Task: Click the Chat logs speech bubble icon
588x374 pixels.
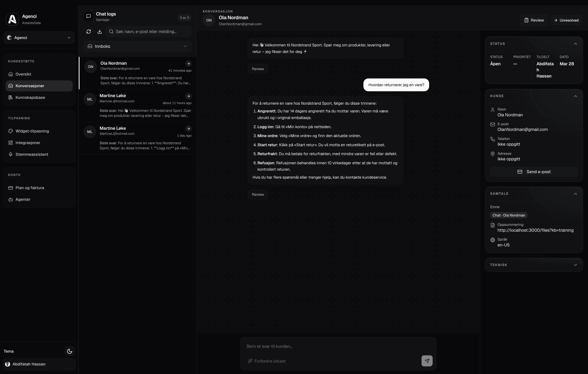Action: (89, 16)
